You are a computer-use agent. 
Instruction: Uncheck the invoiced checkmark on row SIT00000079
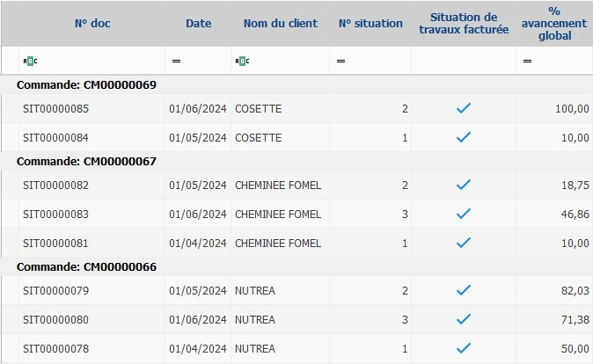tap(464, 290)
